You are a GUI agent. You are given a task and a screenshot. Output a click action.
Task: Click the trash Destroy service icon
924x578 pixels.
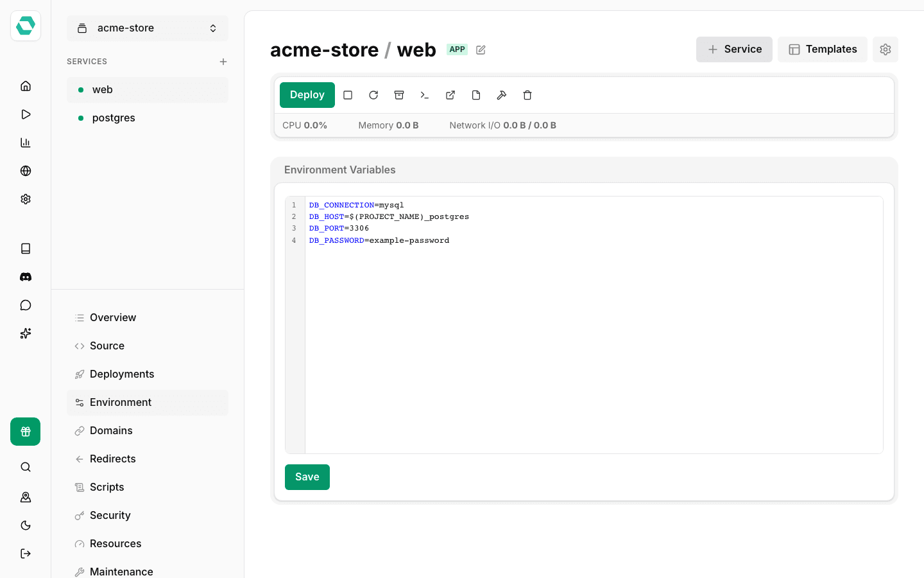[x=527, y=95]
